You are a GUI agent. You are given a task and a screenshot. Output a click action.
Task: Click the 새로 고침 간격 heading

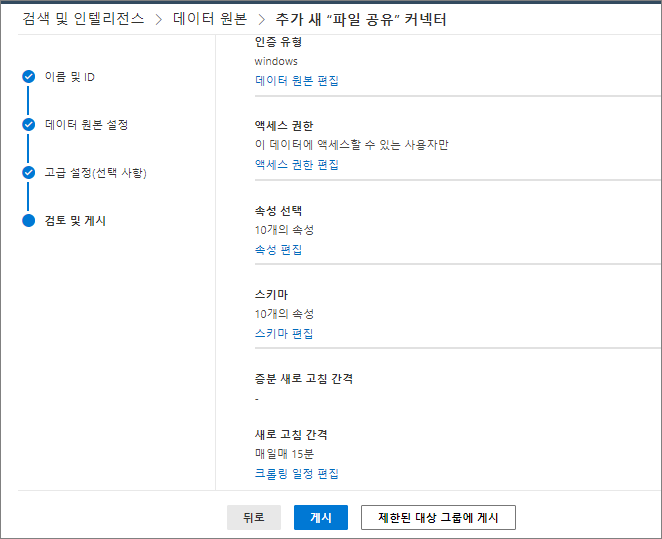point(291,434)
